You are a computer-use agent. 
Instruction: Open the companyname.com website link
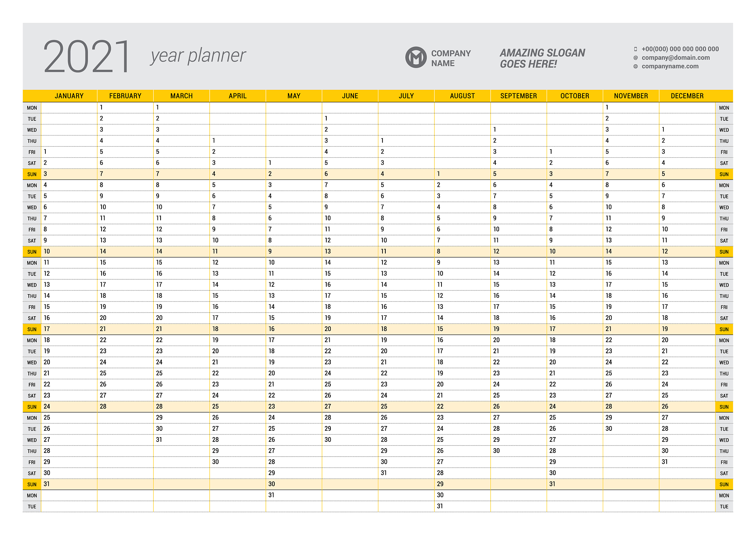tap(670, 67)
